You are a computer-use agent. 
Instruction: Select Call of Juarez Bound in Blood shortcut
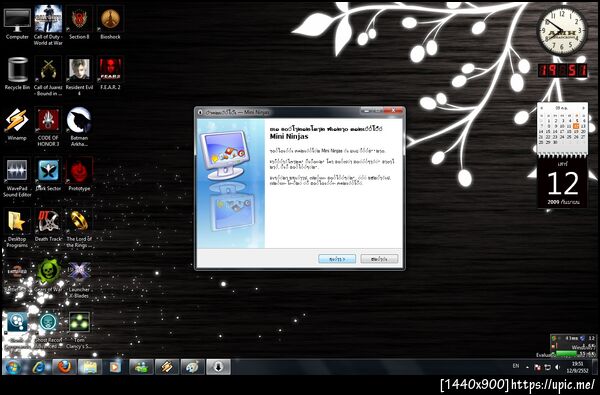point(48,76)
